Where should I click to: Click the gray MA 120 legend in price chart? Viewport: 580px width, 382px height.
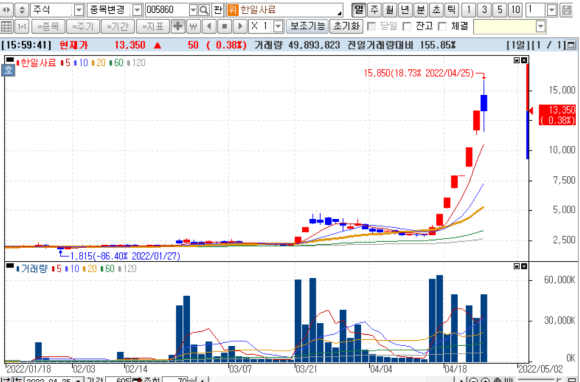[x=136, y=63]
